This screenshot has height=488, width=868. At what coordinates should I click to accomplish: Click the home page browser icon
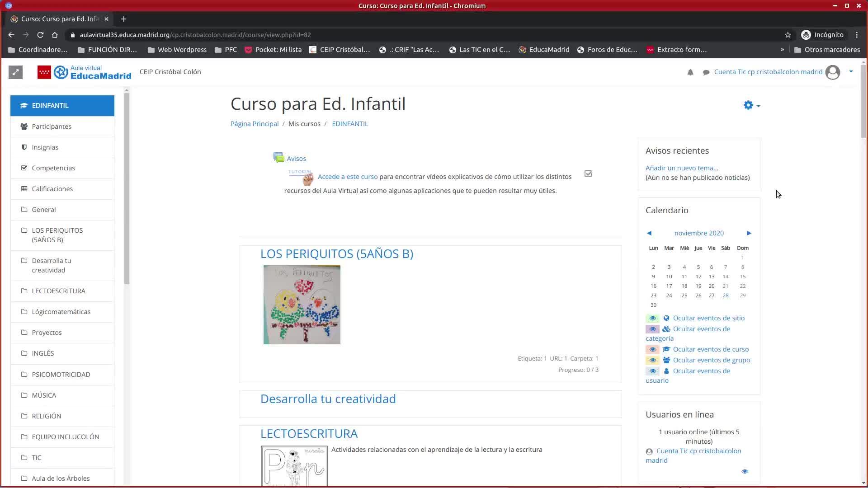pyautogui.click(x=55, y=35)
